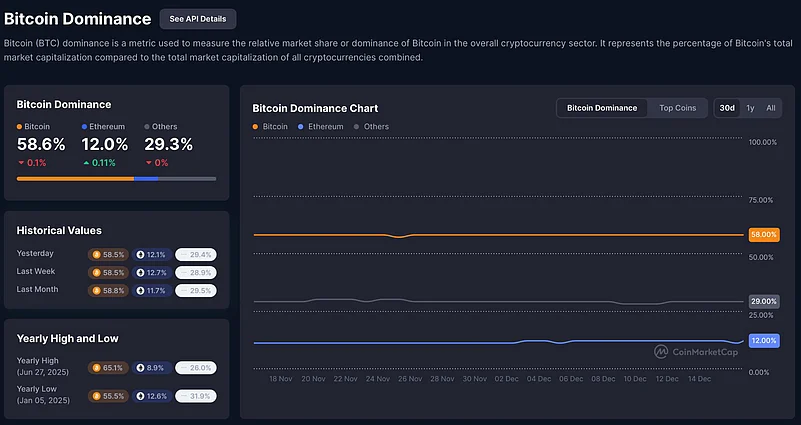Toggle Others series in chart legend
The width and height of the screenshot is (801, 425).
[371, 127]
